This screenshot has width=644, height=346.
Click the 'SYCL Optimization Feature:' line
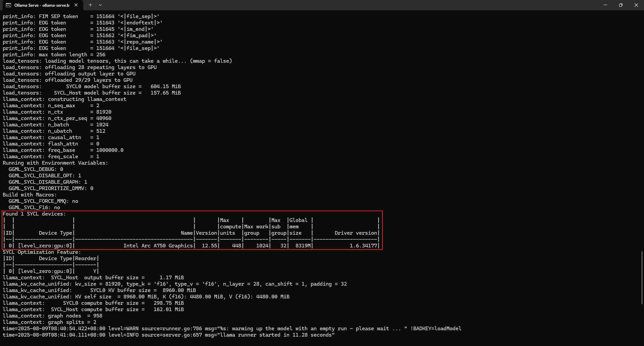click(x=42, y=252)
